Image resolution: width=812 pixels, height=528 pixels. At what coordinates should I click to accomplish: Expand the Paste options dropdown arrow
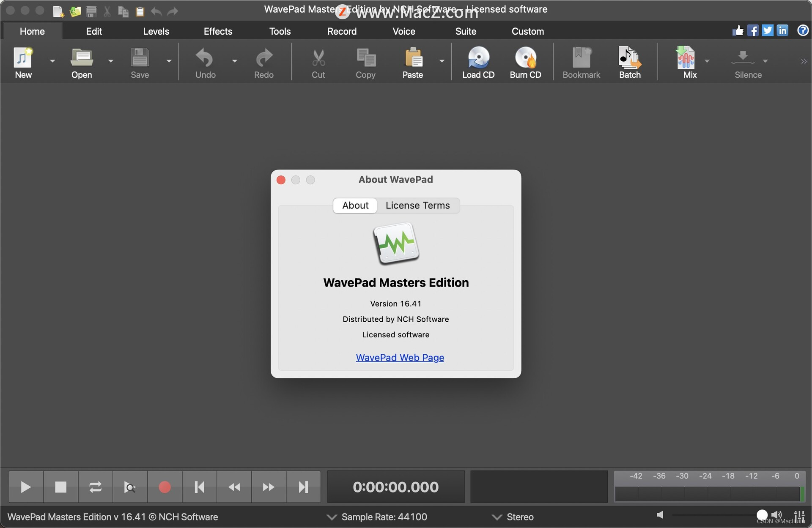[442, 61]
